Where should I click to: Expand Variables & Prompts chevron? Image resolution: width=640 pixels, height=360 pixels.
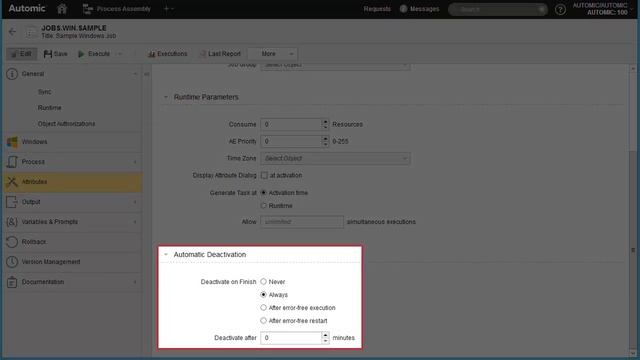pos(135,222)
